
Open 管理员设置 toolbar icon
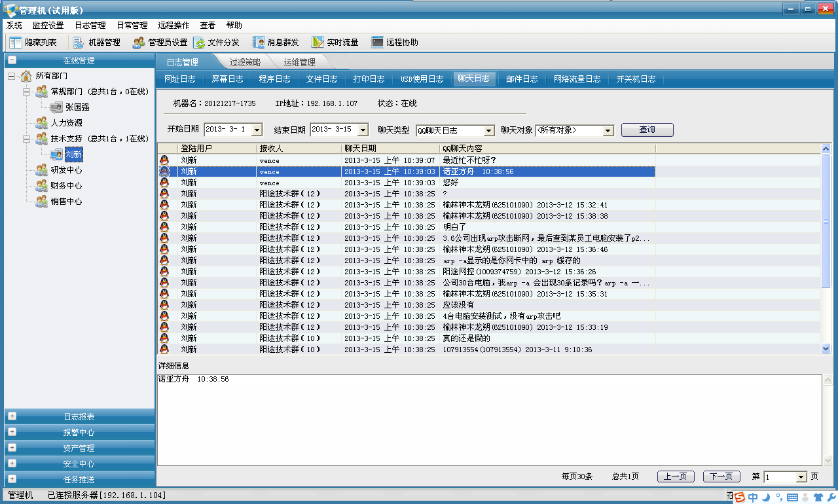139,43
